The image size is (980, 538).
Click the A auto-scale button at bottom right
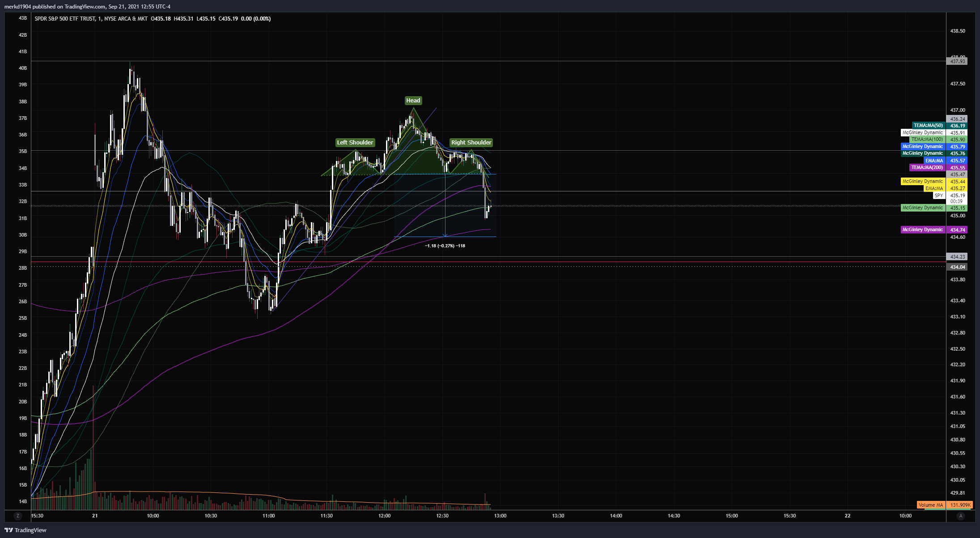[960, 516]
